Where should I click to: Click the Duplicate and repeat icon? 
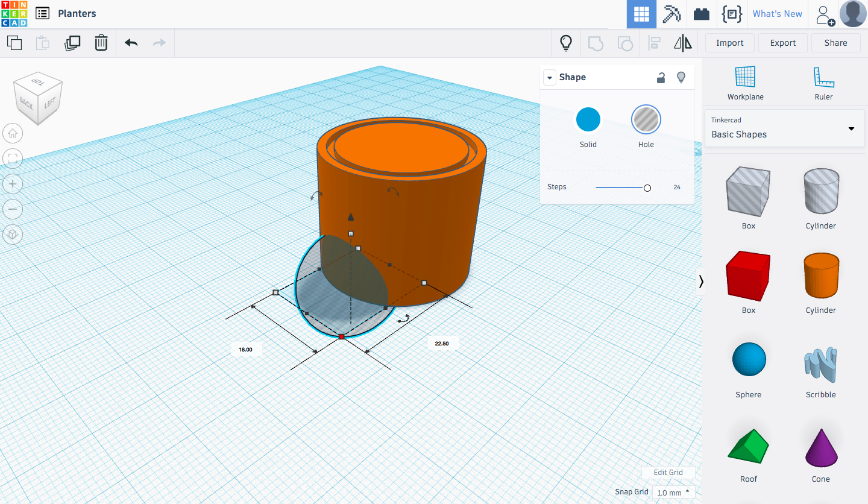click(x=72, y=43)
